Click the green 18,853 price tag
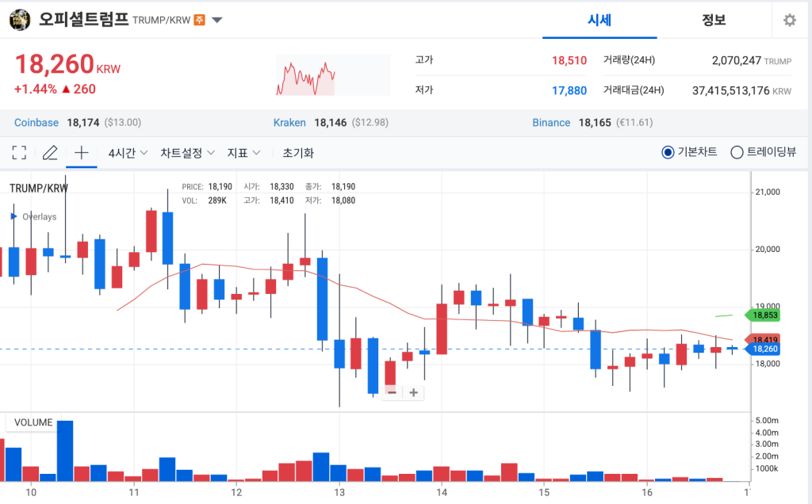Image resolution: width=812 pixels, height=504 pixels. (762, 315)
